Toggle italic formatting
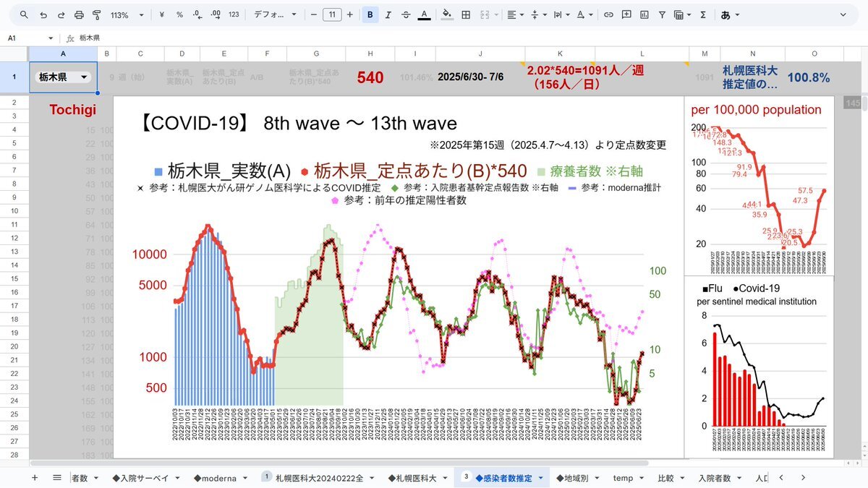 click(x=388, y=14)
